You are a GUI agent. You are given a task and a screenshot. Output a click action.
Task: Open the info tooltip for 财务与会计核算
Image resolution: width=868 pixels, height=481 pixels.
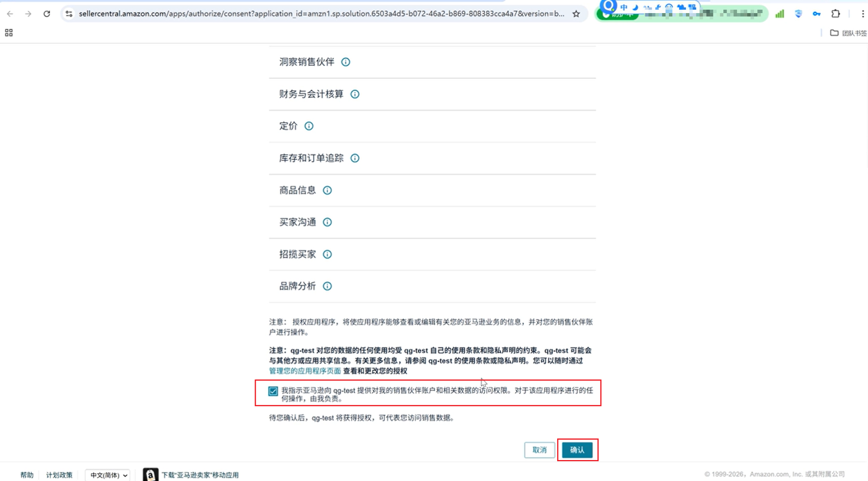pos(355,94)
